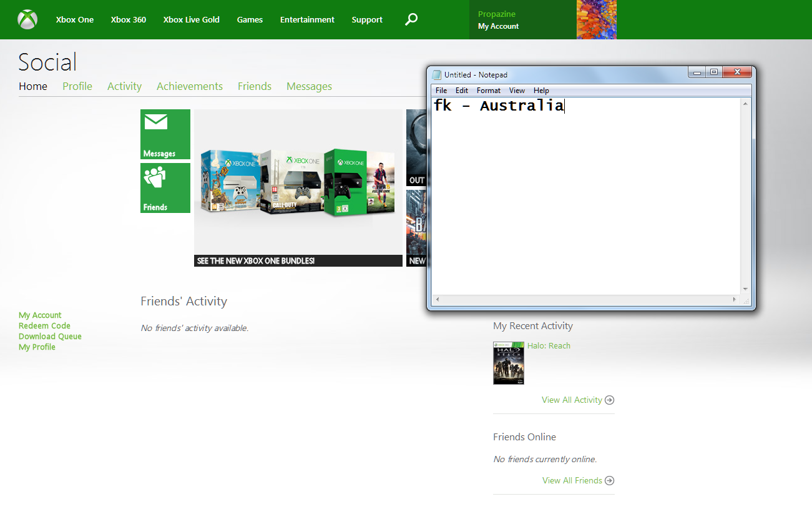Open Notepad's Format menu
The width and height of the screenshot is (812, 514).
click(489, 91)
